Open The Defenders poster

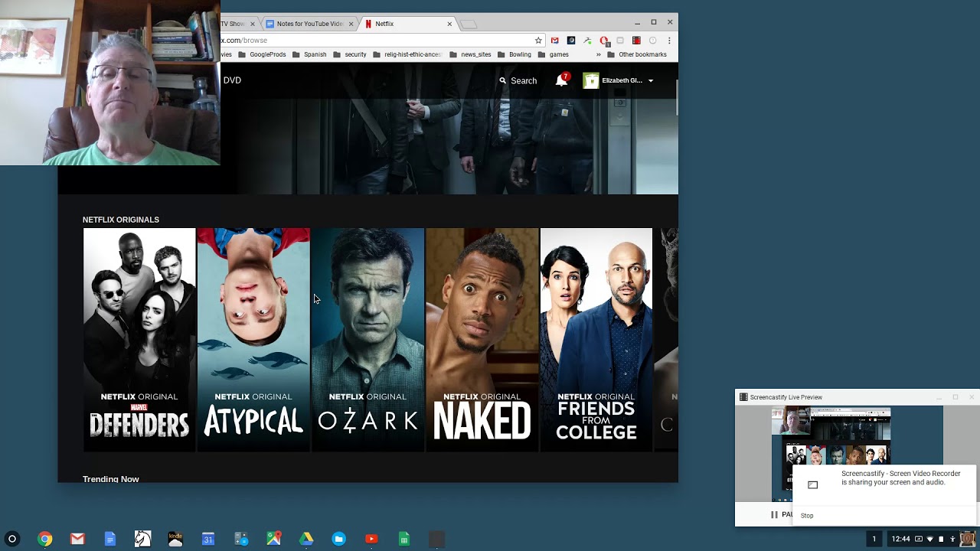[139, 339]
